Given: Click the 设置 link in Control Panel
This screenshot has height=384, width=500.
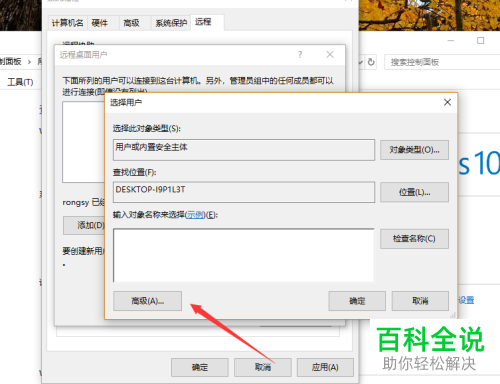Looking at the screenshot, I should pyautogui.click(x=466, y=300).
